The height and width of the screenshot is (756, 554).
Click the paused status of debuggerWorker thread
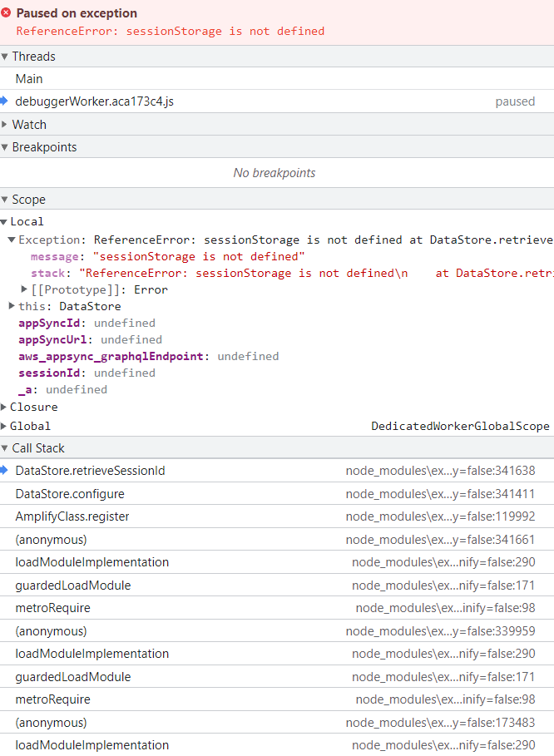pyautogui.click(x=515, y=101)
